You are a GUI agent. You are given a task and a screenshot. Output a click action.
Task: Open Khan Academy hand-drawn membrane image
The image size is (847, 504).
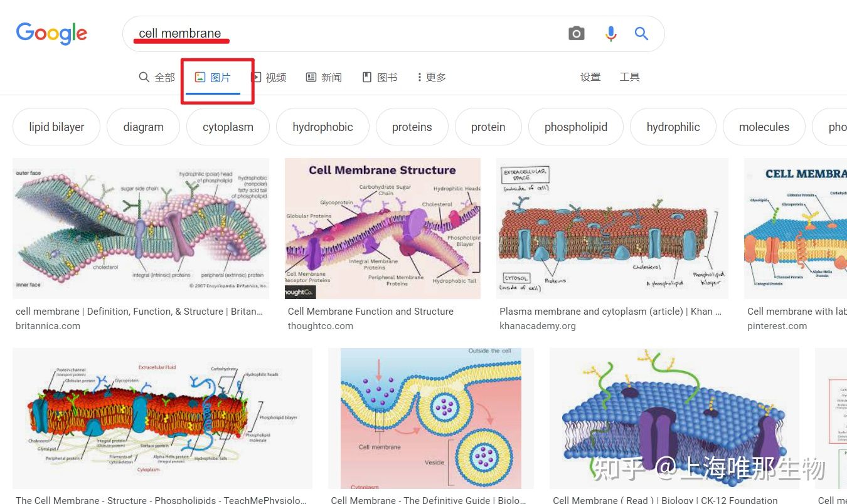(x=612, y=228)
